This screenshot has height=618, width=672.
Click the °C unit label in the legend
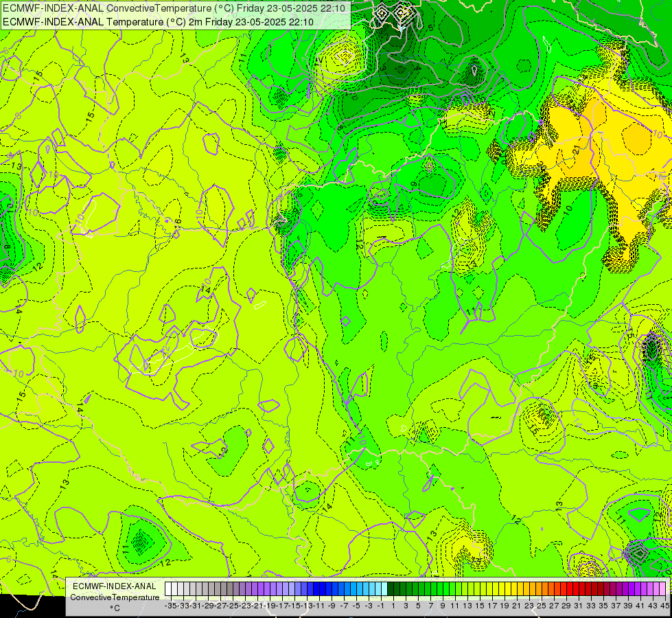[x=115, y=608]
